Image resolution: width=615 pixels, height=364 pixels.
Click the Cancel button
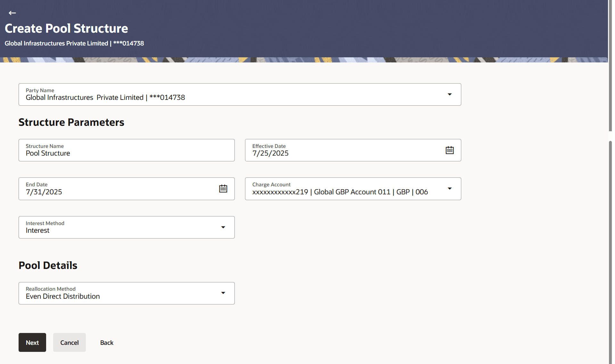pos(70,343)
